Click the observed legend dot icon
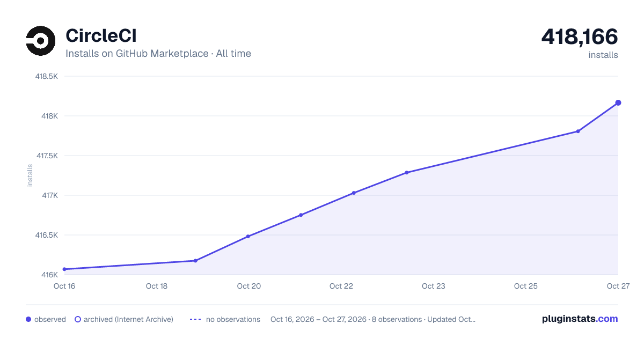 28,319
